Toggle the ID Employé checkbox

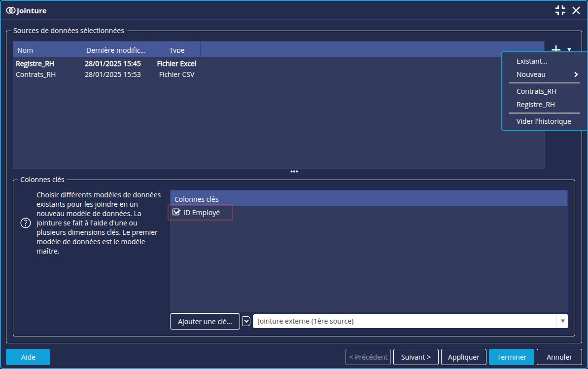[176, 213]
